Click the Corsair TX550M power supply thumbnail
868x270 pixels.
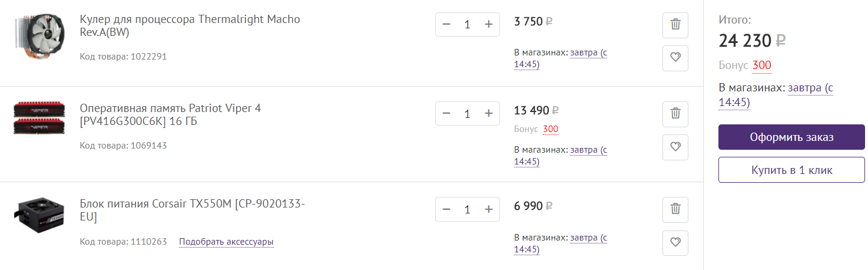39,216
